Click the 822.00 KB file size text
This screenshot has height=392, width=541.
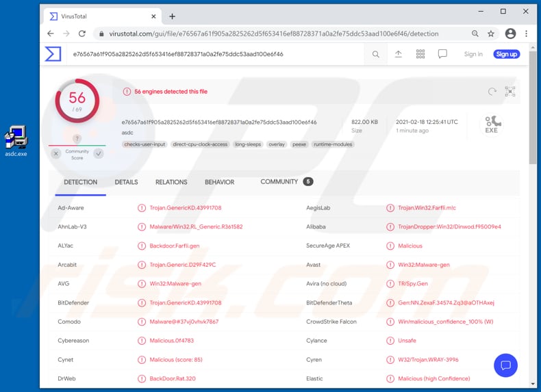pos(364,122)
